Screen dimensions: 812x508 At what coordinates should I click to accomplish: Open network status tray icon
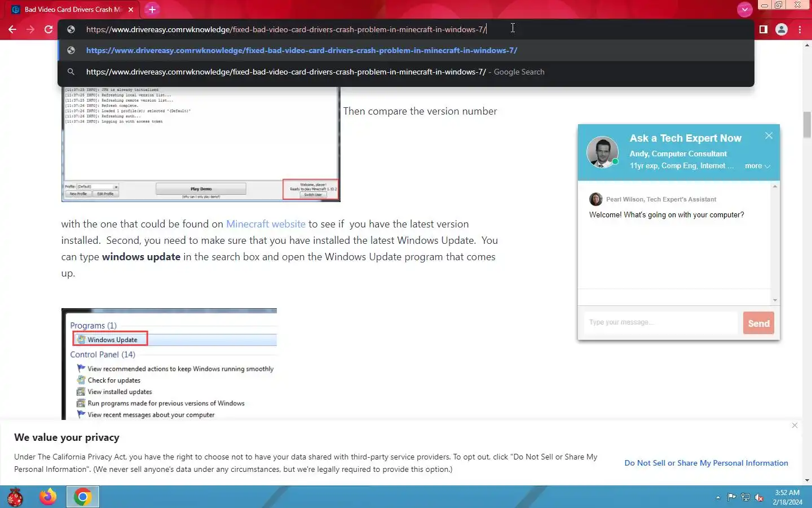(x=745, y=497)
